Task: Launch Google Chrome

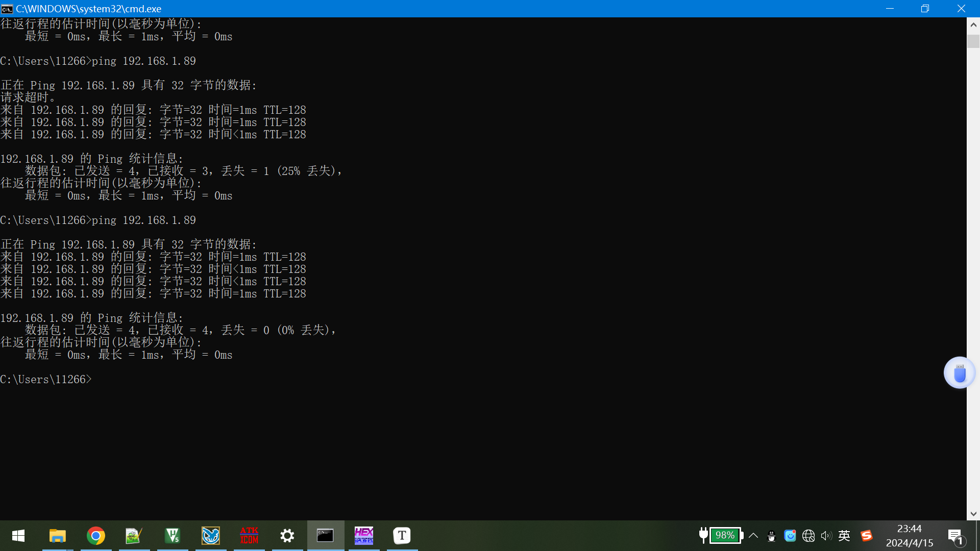Action: pos(96,536)
